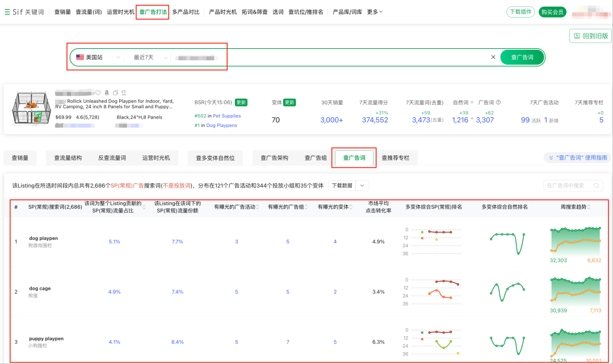Viewport: 613px width, 364px height.
Task: Clear the search field with the X icon
Action: tap(493, 57)
